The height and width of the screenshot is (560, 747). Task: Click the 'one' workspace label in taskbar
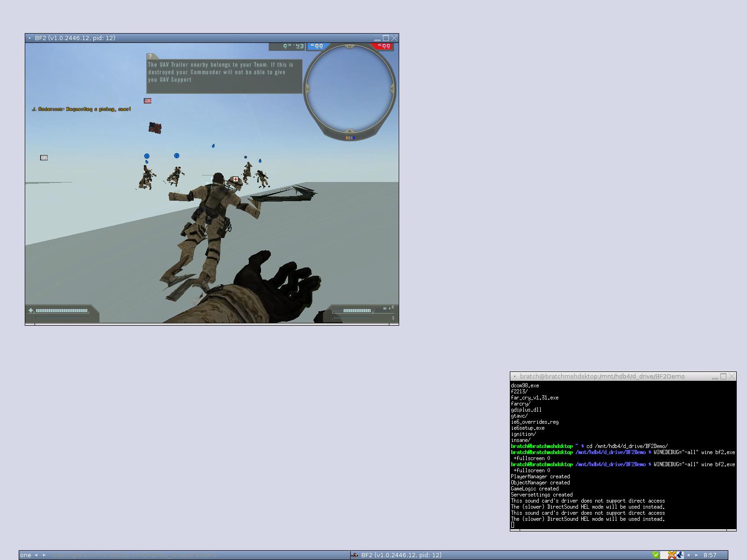26,555
